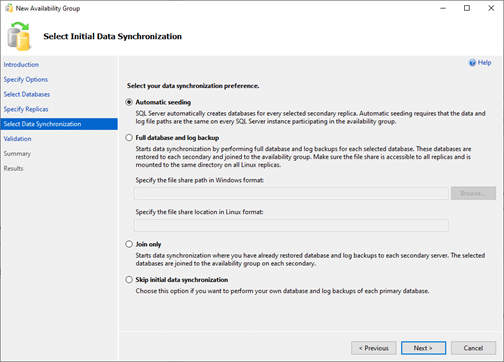Click the New Availability Group title icon

point(9,8)
